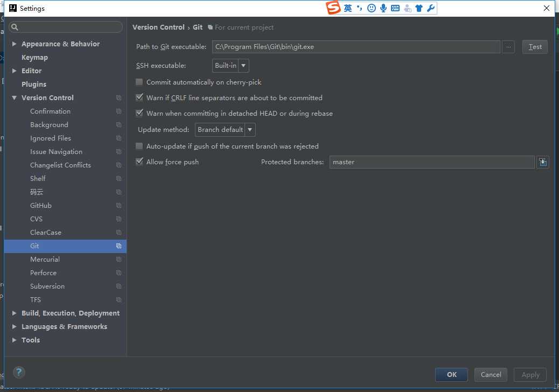Click the Sogou emoji smiley icon
The height and width of the screenshot is (392, 559).
pos(372,8)
